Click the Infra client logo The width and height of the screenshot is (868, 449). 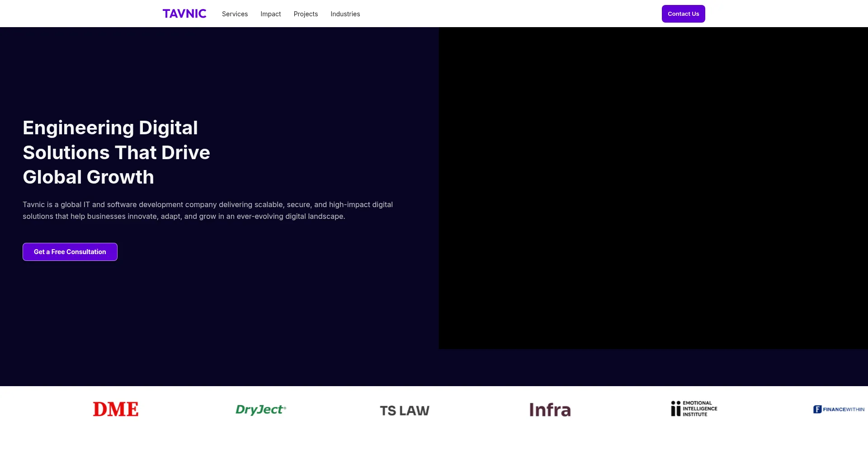click(550, 410)
